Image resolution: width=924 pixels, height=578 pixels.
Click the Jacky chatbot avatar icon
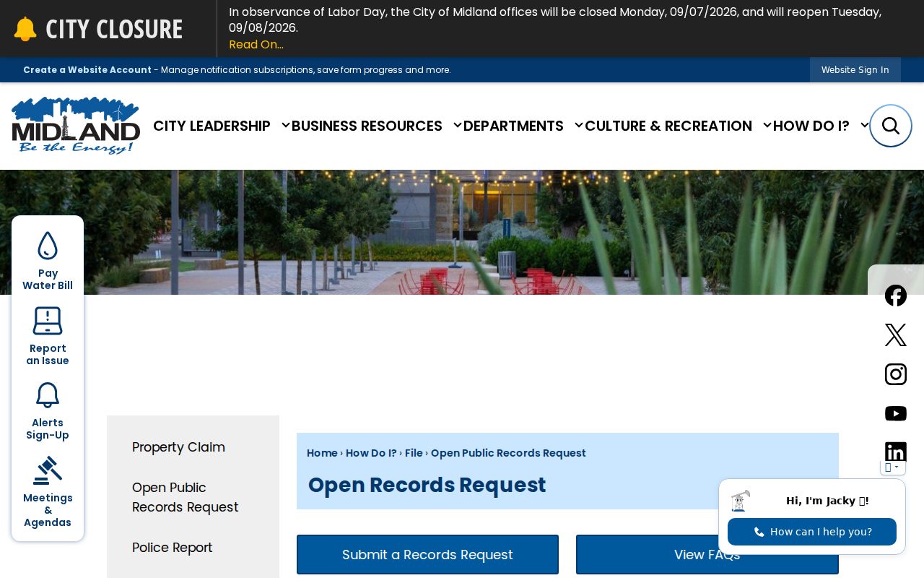coord(740,501)
